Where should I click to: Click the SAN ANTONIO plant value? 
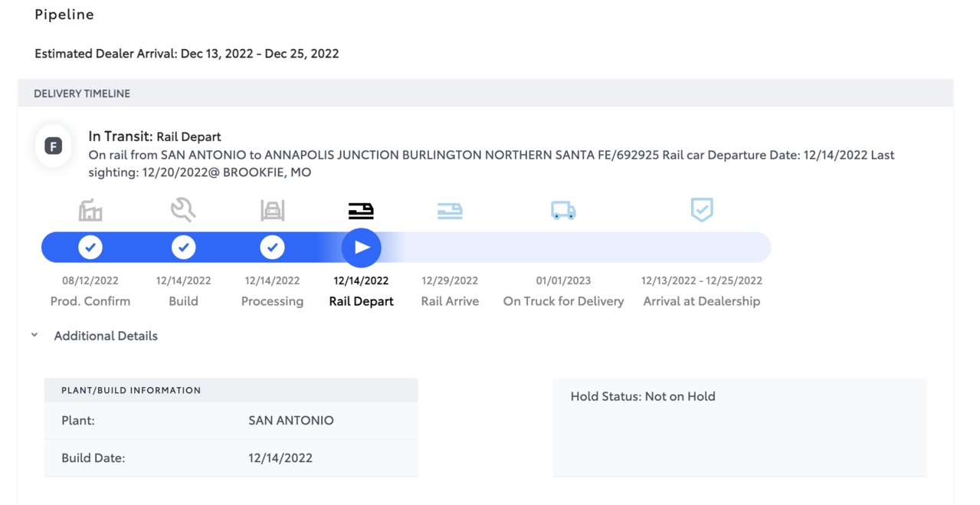291,420
